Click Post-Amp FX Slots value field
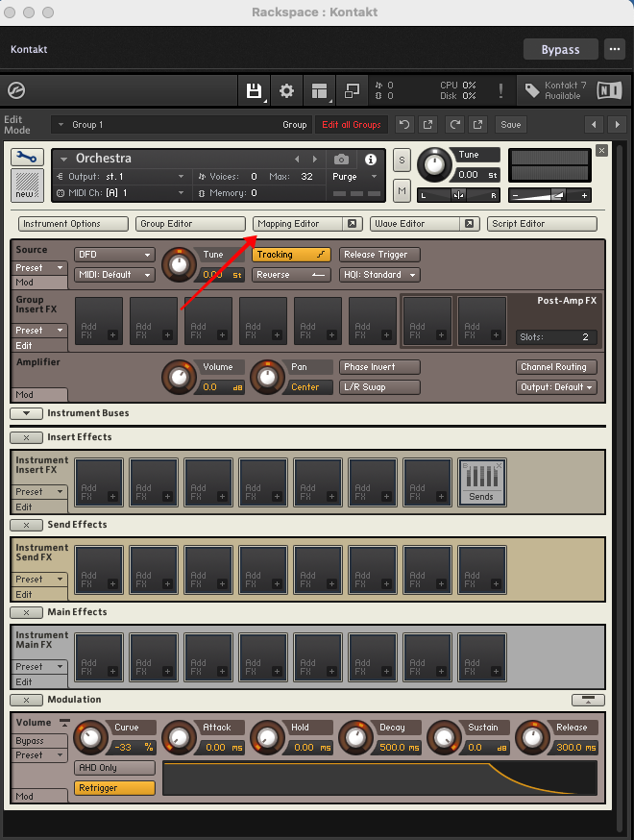This screenshot has height=840, width=634. (556, 337)
